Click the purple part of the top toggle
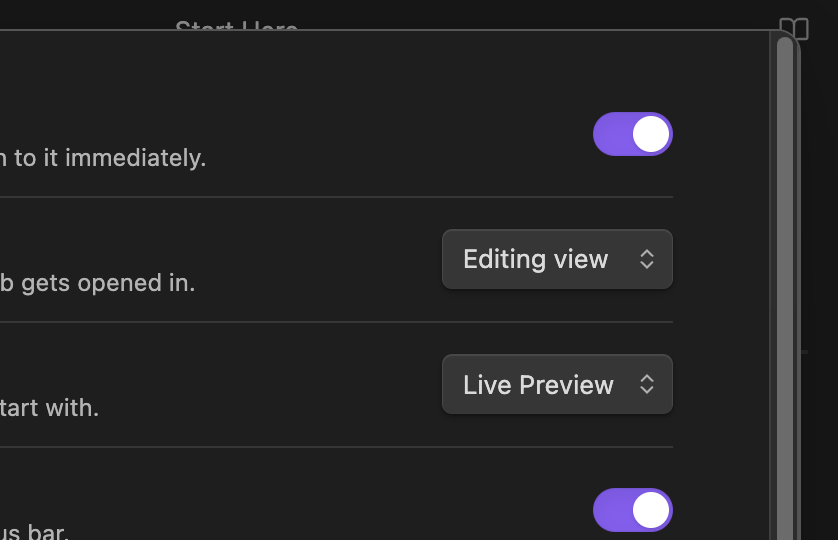838x540 pixels. point(611,134)
